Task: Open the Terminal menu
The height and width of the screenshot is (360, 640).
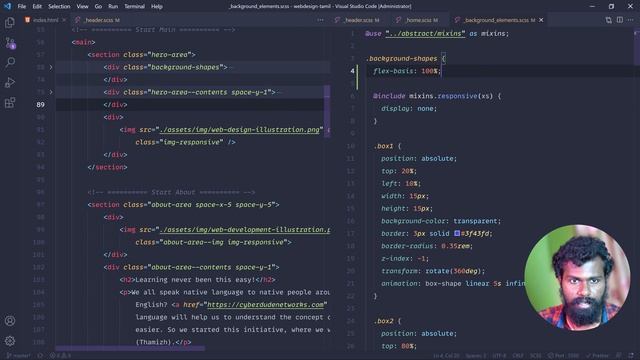Action: point(134,7)
